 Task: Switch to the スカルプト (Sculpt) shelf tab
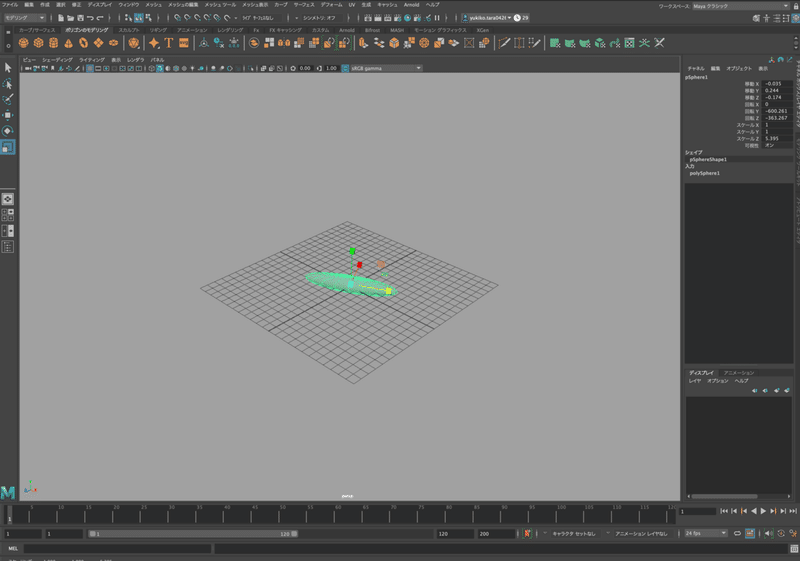129,30
